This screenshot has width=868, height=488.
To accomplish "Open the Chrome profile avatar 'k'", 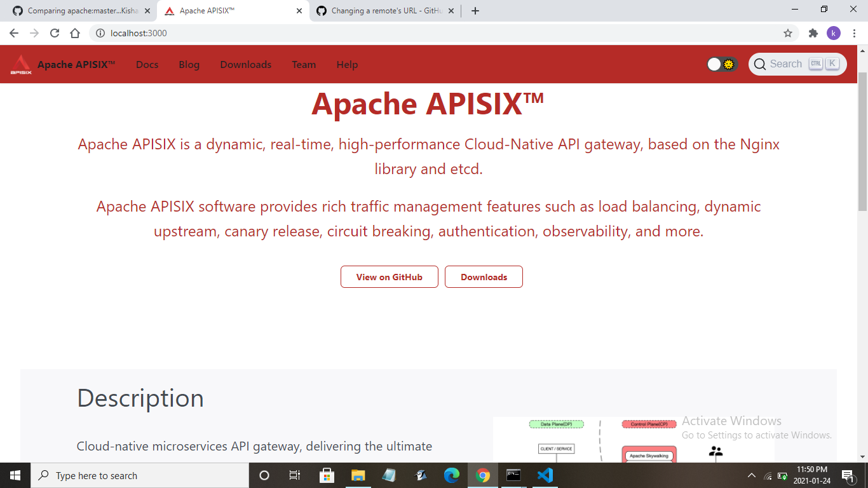I will (x=834, y=33).
